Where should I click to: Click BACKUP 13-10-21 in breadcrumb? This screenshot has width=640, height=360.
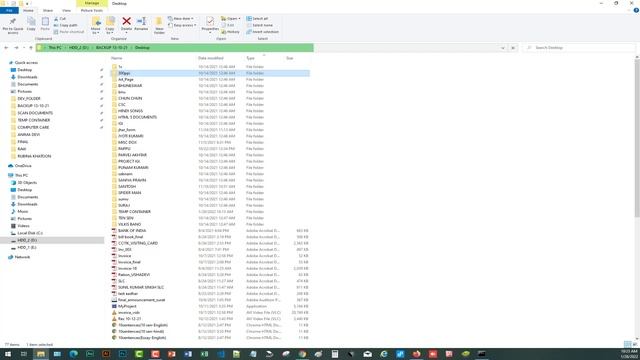point(112,48)
